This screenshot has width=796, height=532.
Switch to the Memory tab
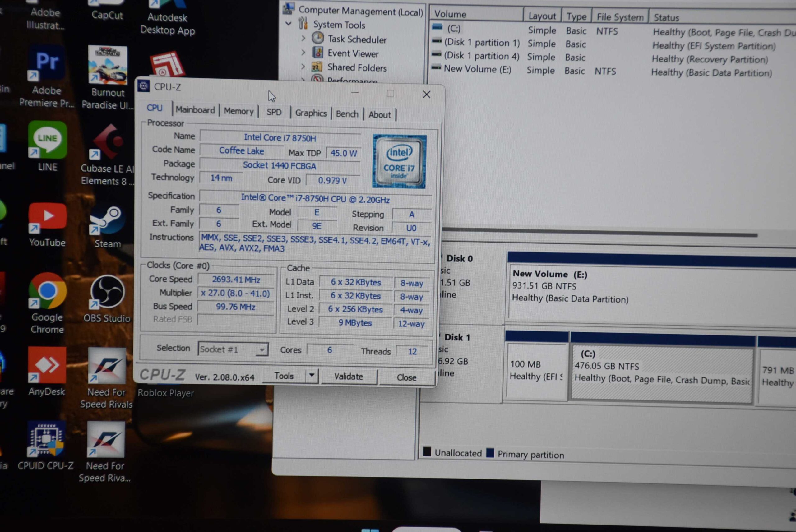click(238, 111)
